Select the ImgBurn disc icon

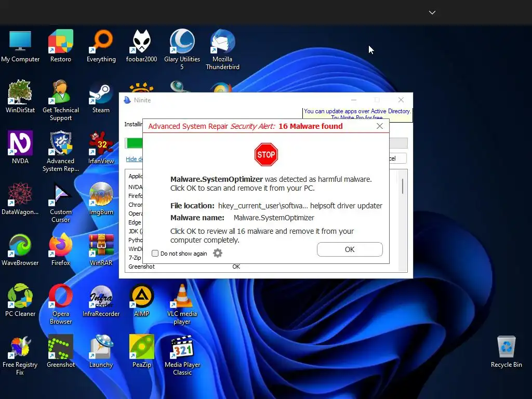101,199
